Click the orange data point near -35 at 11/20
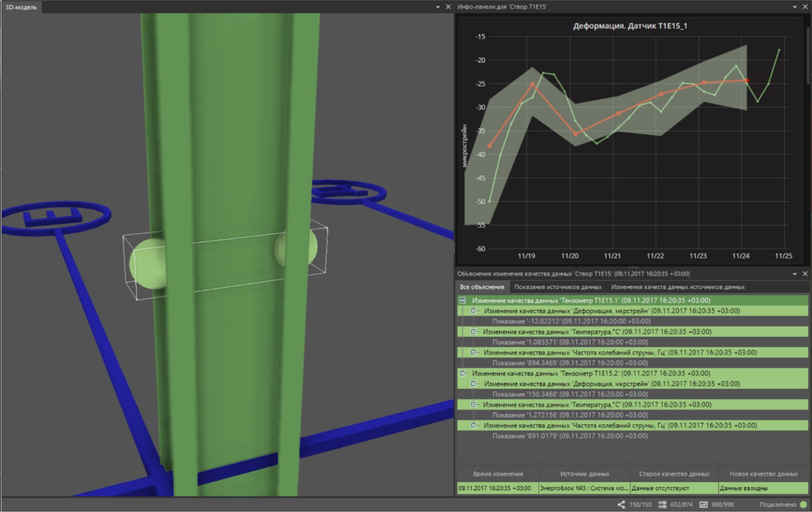The height and width of the screenshot is (512, 812). (575, 134)
